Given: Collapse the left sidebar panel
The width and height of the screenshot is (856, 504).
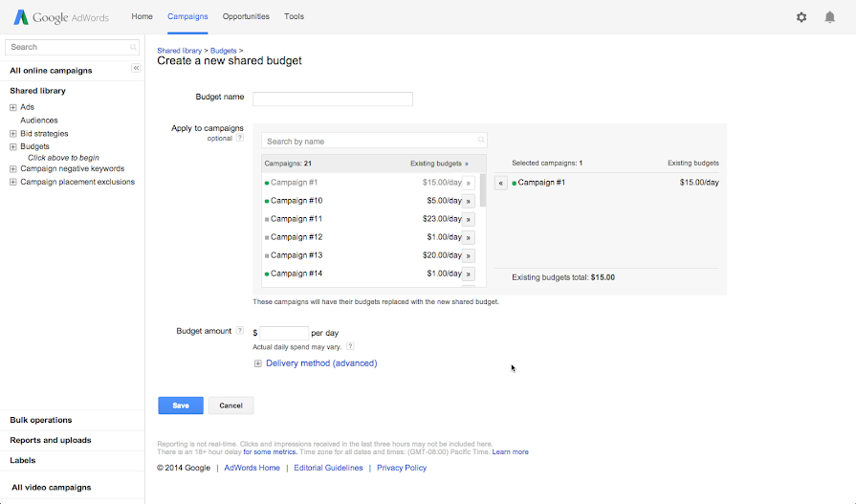Looking at the screenshot, I should coord(136,69).
